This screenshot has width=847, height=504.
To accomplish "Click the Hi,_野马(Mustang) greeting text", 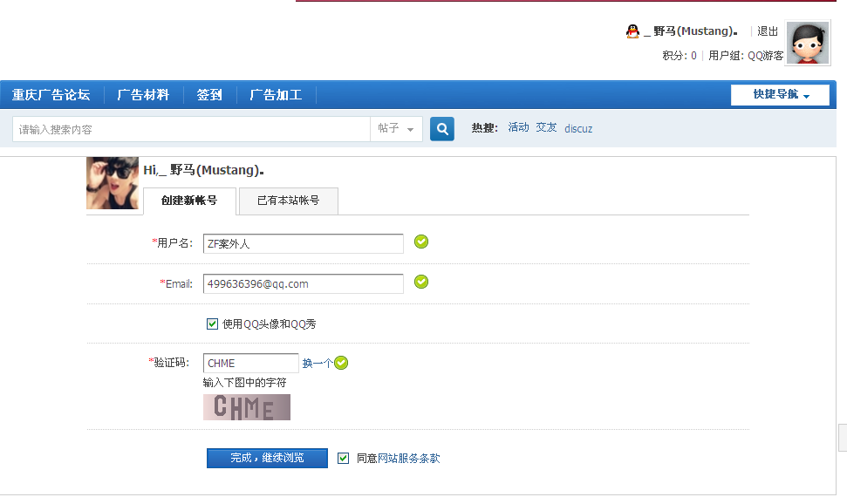I will click(x=203, y=170).
